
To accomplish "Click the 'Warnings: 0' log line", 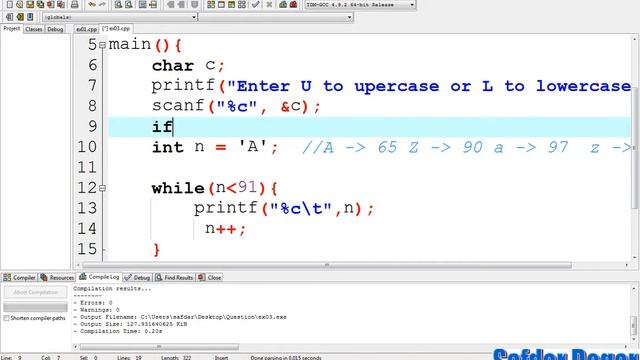I will (96, 310).
